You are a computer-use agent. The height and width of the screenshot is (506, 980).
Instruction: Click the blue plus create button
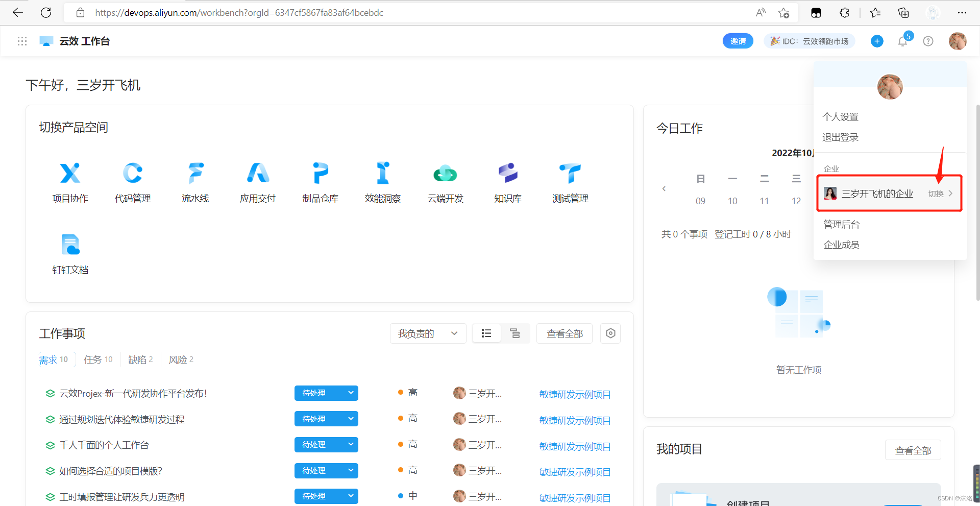[877, 41]
